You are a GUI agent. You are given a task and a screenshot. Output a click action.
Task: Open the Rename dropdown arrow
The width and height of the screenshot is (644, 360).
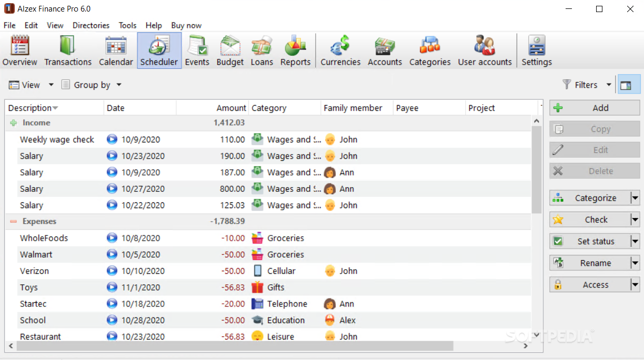point(635,263)
